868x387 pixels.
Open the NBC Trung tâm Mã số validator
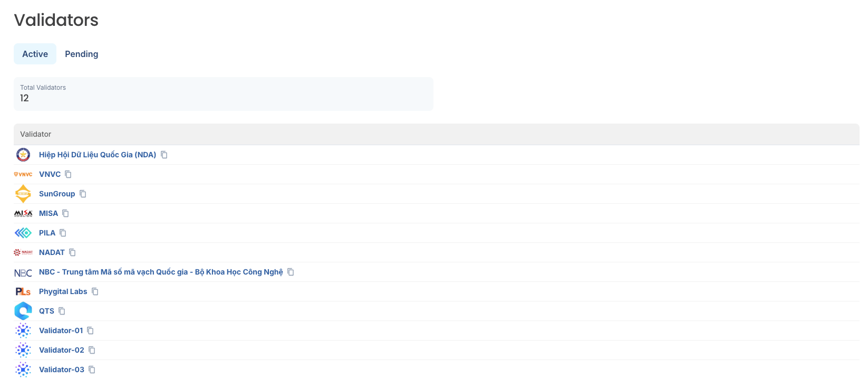tap(161, 272)
